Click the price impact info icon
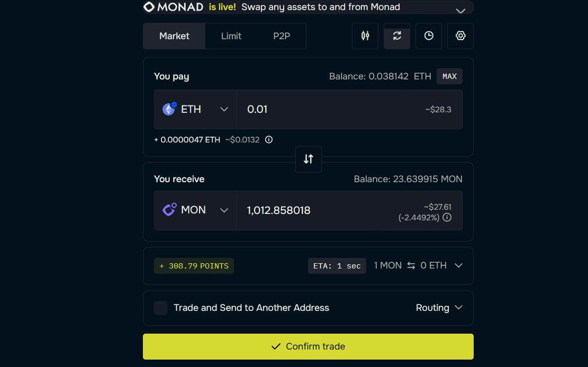Viewport: 588px width, 367px height. [447, 218]
